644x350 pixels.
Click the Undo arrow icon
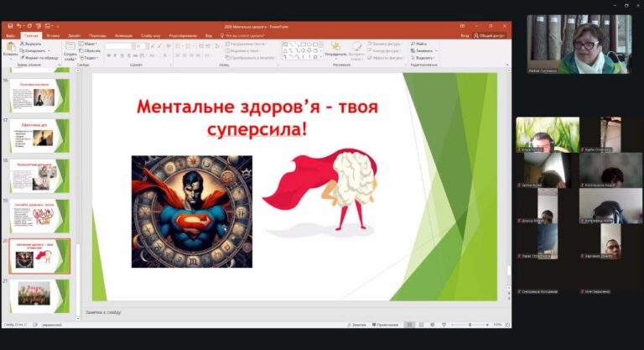18,26
